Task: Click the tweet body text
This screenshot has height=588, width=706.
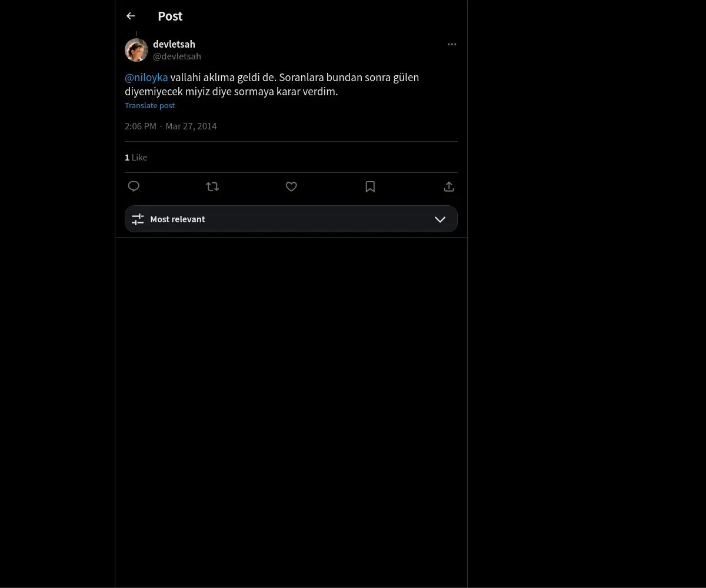Action: click(x=272, y=85)
